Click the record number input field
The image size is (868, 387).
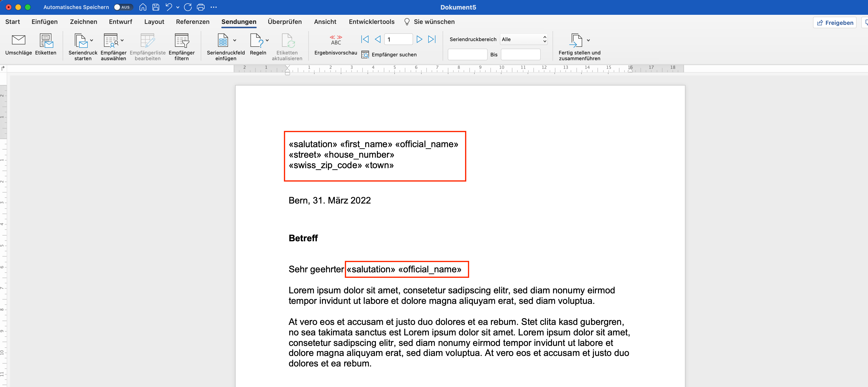coord(398,39)
